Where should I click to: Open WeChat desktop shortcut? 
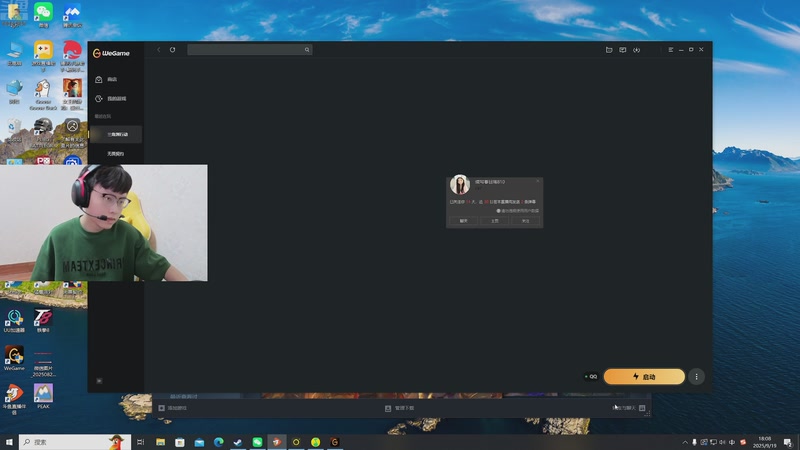click(x=43, y=14)
